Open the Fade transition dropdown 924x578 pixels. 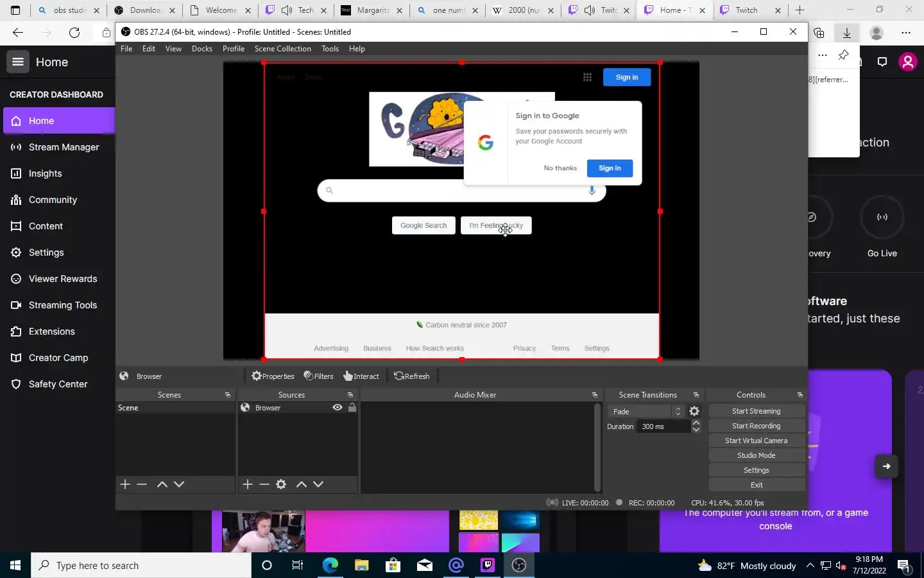pyautogui.click(x=646, y=412)
